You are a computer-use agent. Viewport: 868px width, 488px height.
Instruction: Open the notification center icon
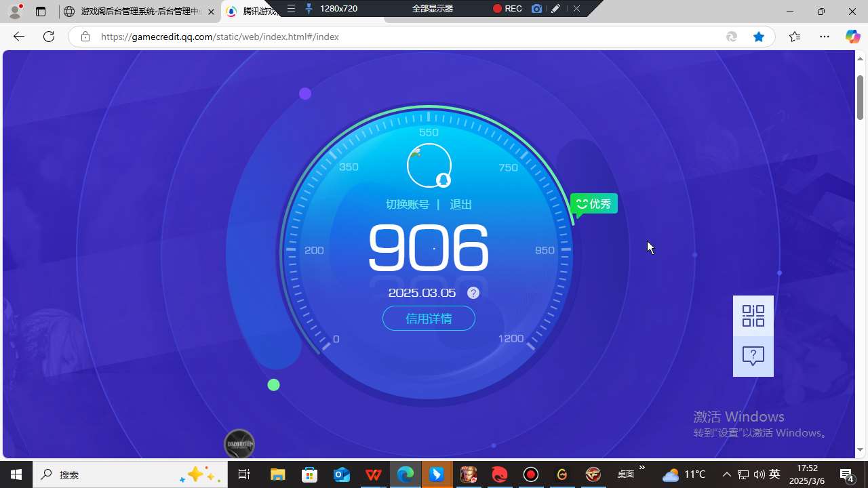846,474
